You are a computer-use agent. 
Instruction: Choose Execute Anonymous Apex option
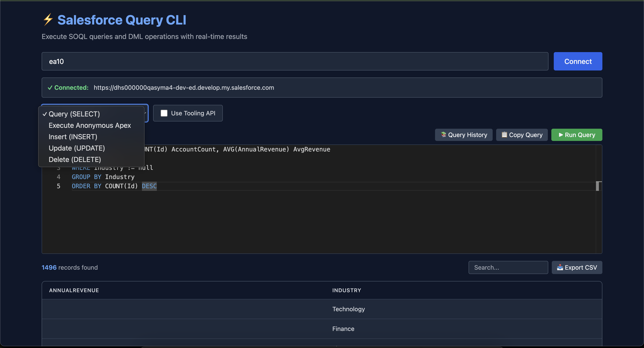[90, 125]
